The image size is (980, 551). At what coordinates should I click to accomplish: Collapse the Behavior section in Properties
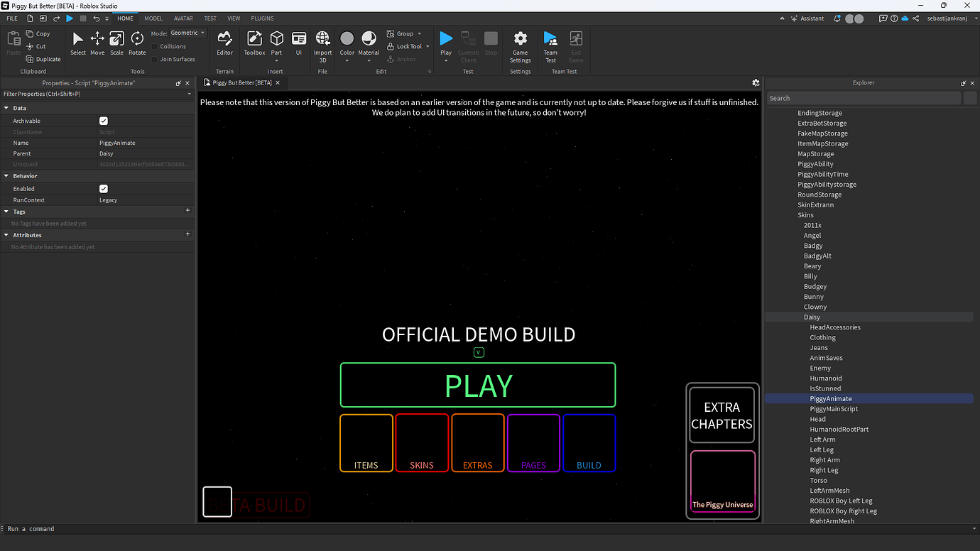7,175
